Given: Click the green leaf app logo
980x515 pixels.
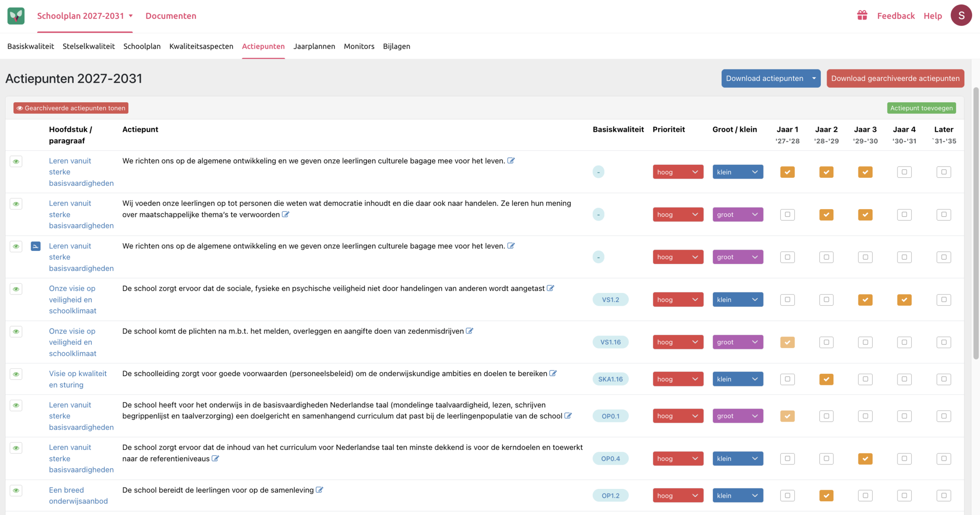Looking at the screenshot, I should click(16, 16).
